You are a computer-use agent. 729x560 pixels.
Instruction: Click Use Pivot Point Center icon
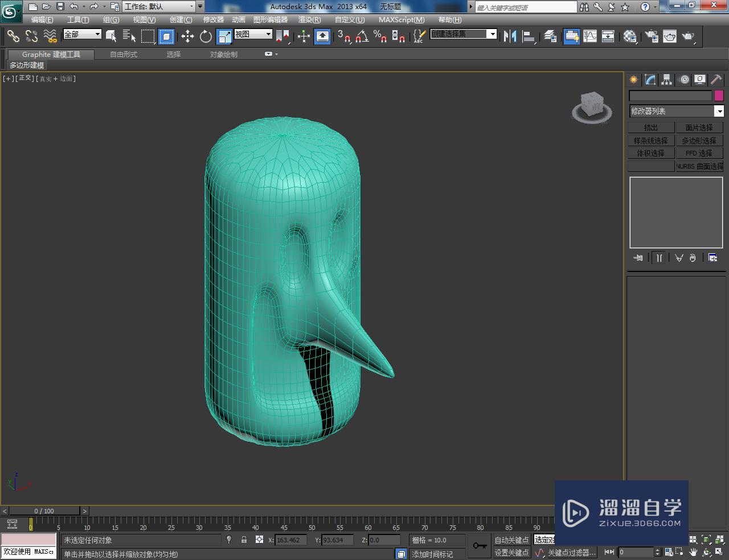pos(283,36)
